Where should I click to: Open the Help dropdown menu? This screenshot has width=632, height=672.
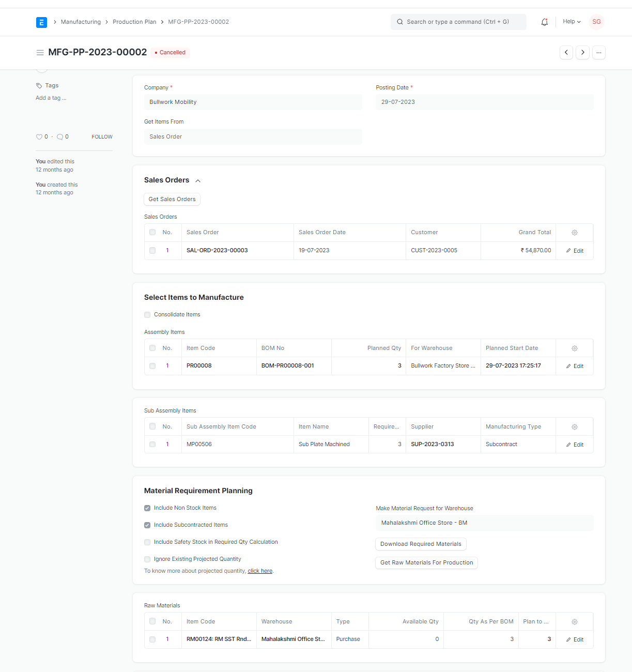pyautogui.click(x=572, y=22)
